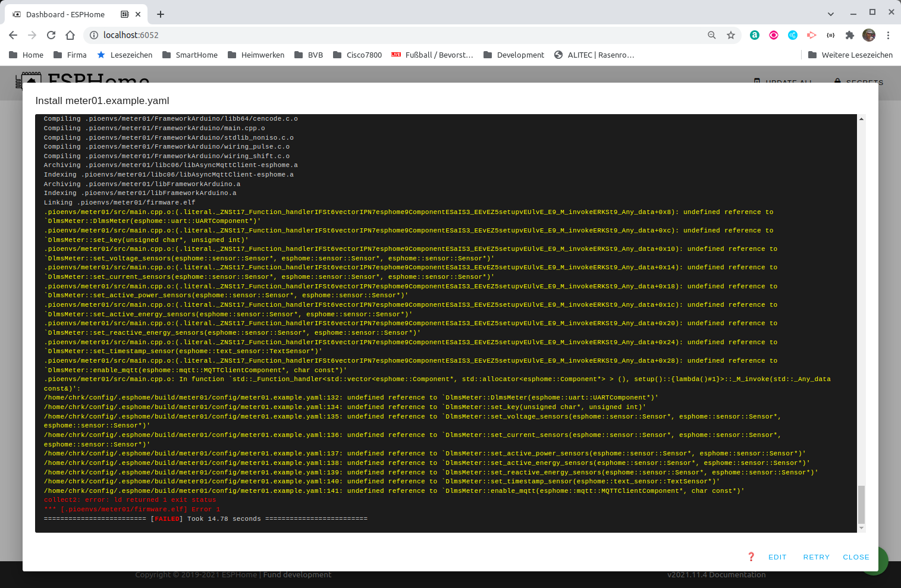Bookmark this page with the star

point(731,35)
